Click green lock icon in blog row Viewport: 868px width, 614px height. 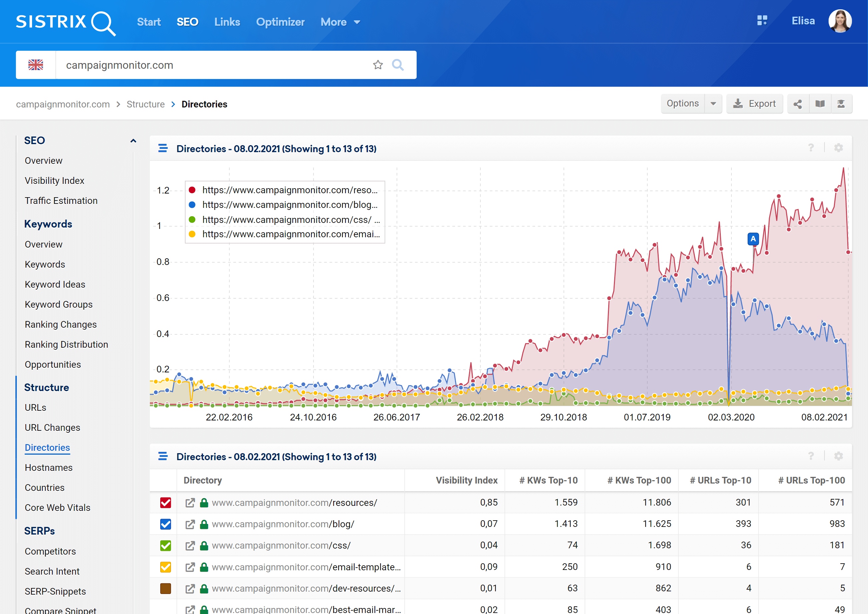click(204, 524)
